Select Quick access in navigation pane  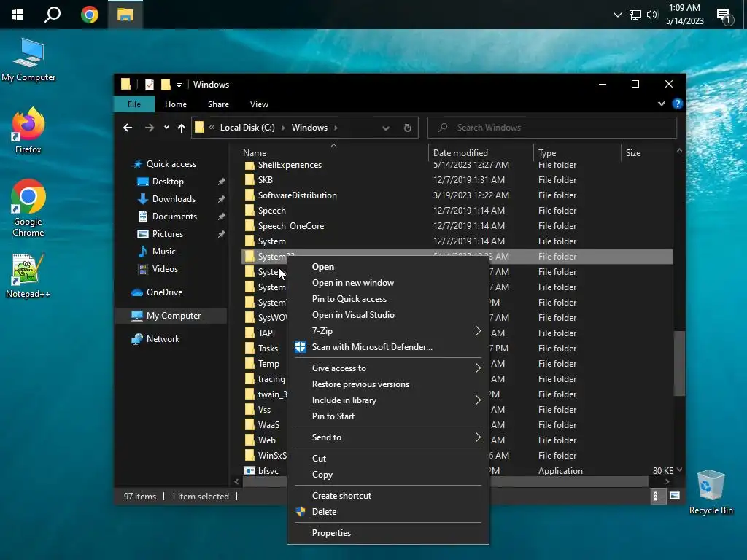(x=171, y=164)
